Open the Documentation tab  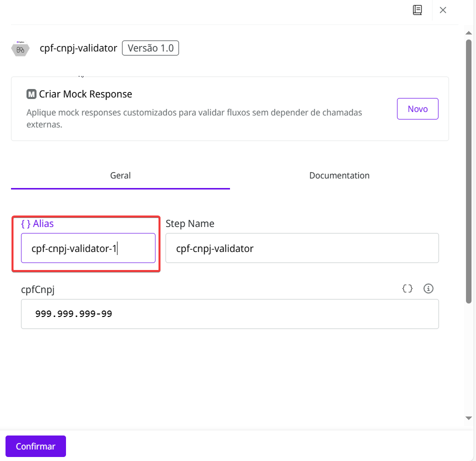[339, 175]
